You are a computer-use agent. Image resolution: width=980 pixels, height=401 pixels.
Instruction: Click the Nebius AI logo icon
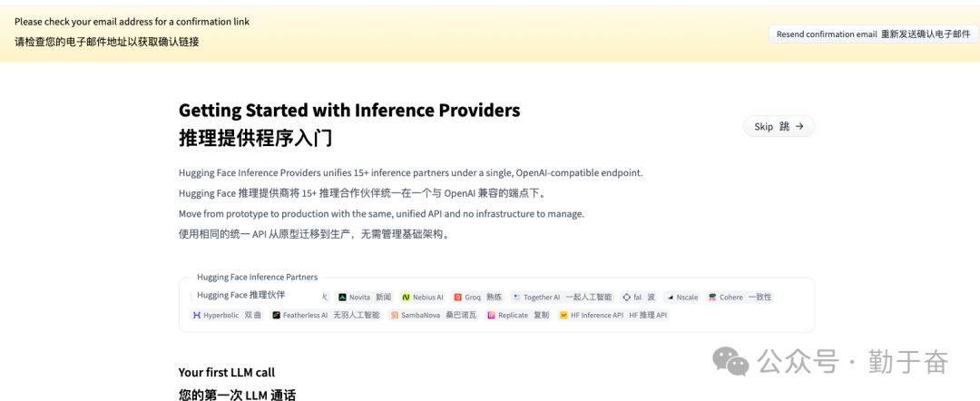click(406, 298)
